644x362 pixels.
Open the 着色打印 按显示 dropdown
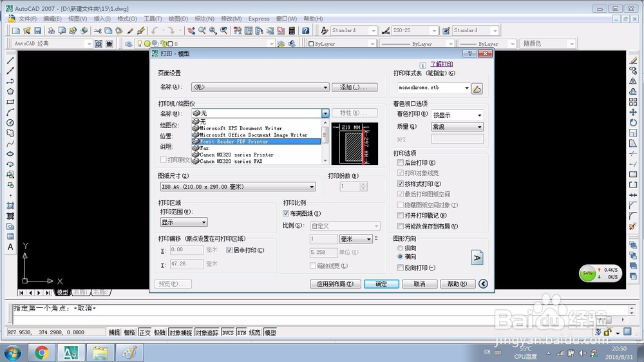tap(457, 115)
